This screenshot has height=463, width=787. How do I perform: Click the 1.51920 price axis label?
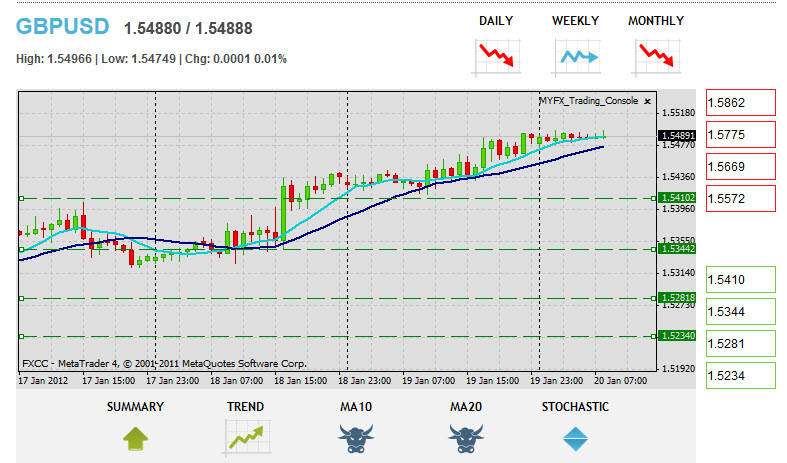click(x=679, y=369)
